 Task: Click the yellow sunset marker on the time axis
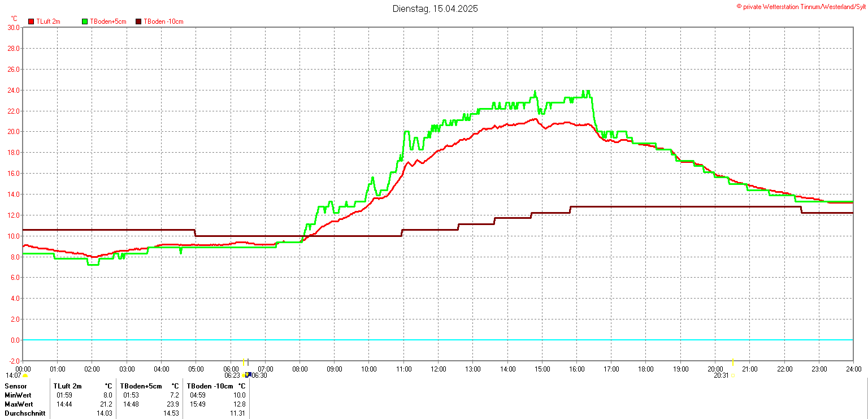point(733,362)
